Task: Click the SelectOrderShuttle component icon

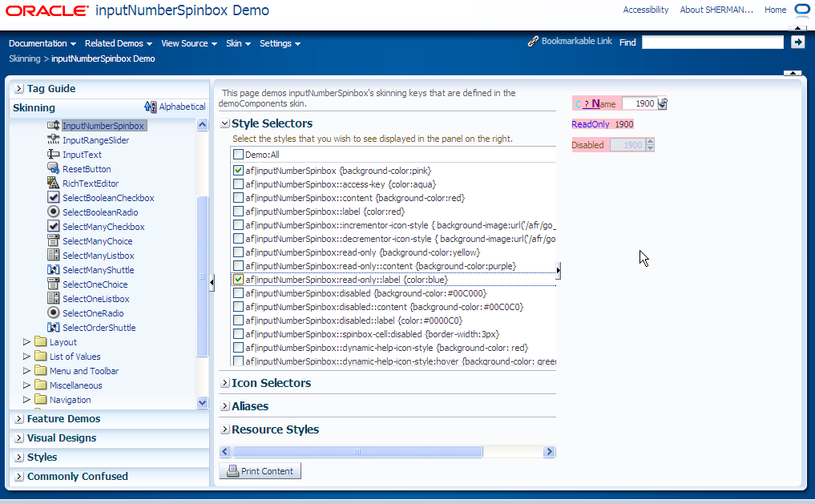Action: click(x=53, y=327)
